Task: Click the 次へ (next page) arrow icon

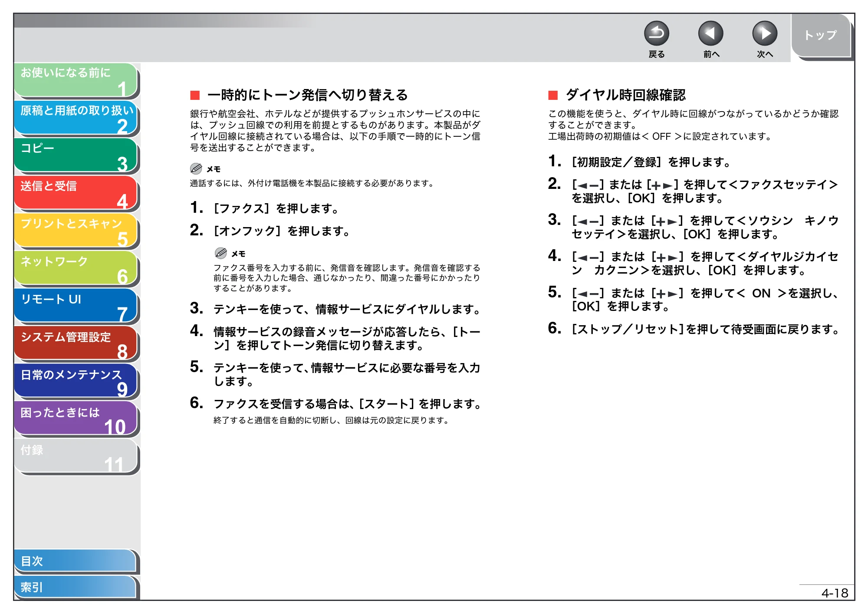Action: pyautogui.click(x=764, y=33)
